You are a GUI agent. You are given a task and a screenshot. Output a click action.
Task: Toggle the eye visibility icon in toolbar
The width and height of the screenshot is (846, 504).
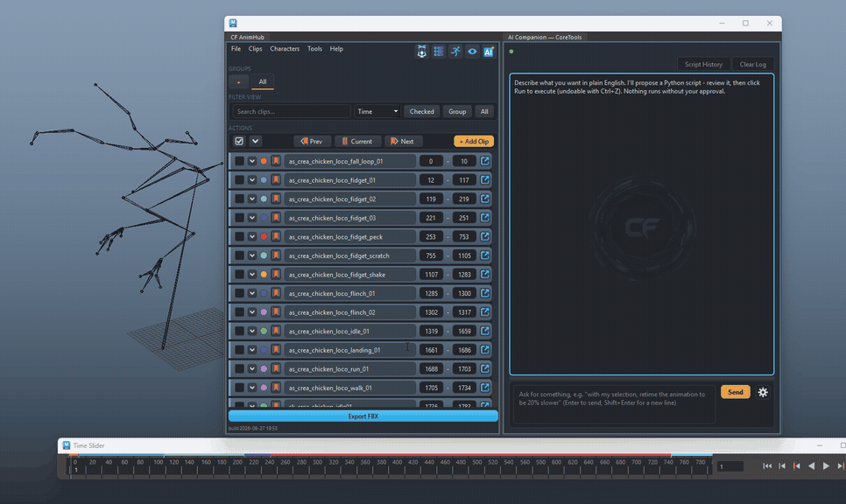click(x=472, y=52)
